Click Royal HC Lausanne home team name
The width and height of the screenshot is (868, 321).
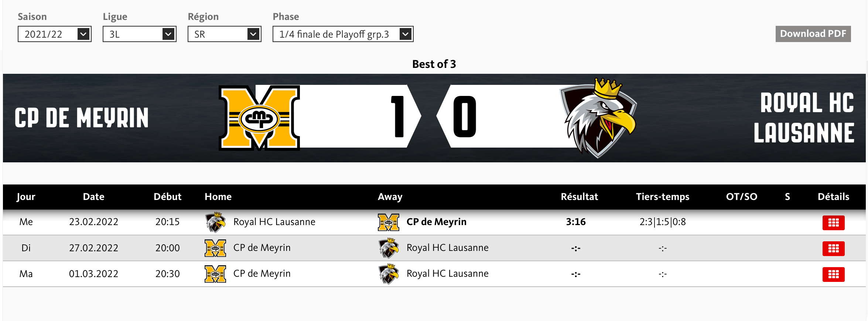[274, 222]
